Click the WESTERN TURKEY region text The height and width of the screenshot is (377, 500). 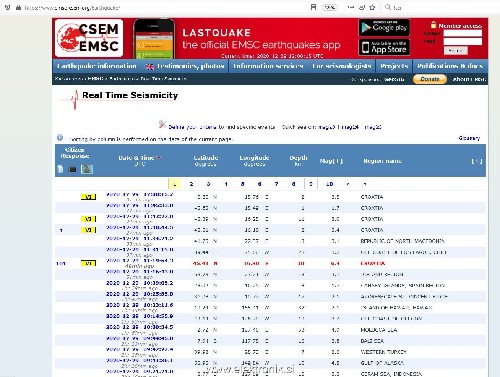point(384,352)
